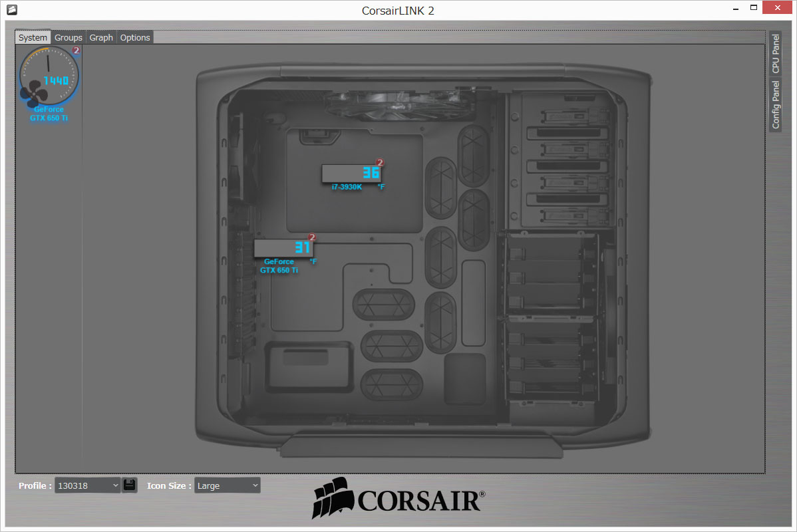Click the GeForce GTX 650 Ti label in case view

[279, 266]
